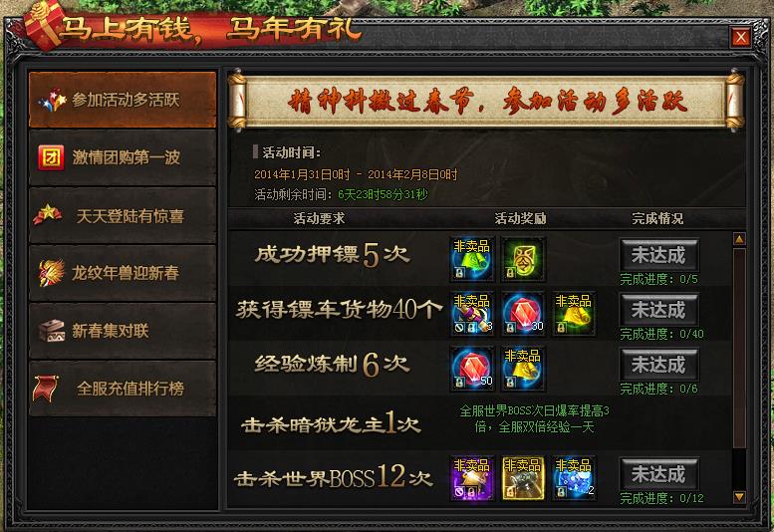The height and width of the screenshot is (532, 774).
Task: Click scroll up arrow of activity list
Action: [x=739, y=239]
